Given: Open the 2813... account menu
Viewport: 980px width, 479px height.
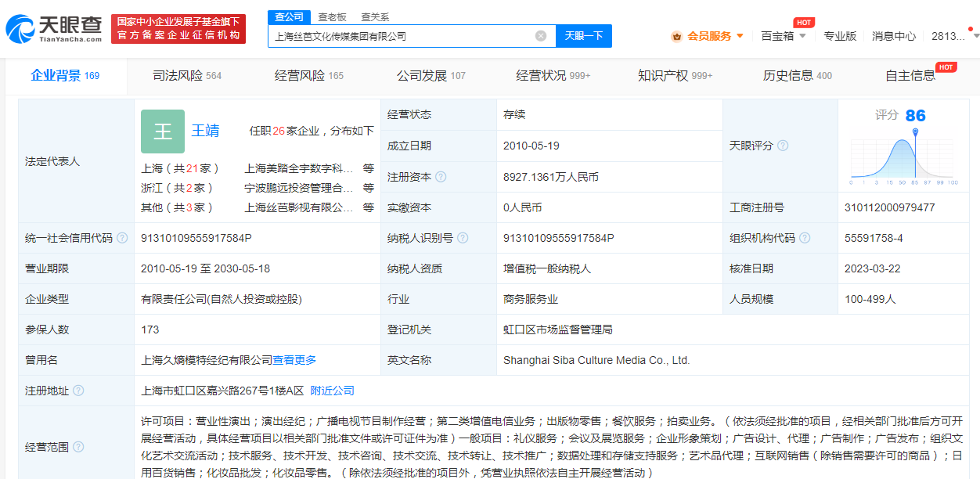Looking at the screenshot, I should pyautogui.click(x=948, y=36).
